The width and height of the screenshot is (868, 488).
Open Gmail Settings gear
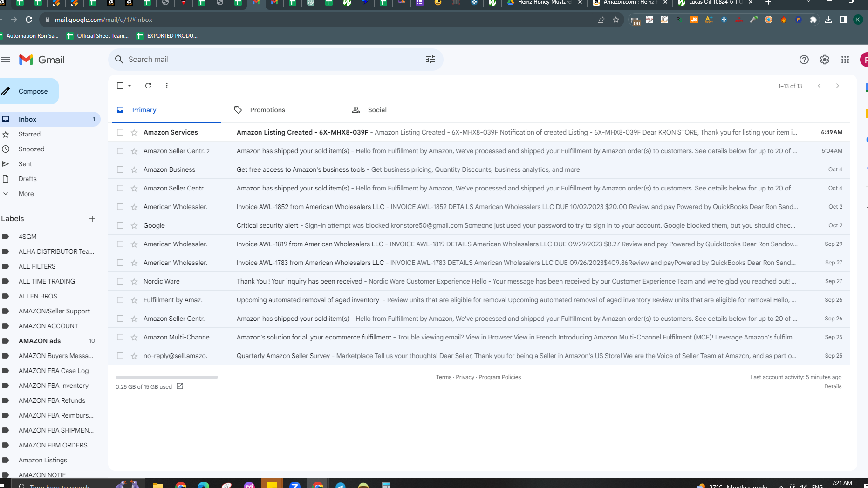point(825,60)
